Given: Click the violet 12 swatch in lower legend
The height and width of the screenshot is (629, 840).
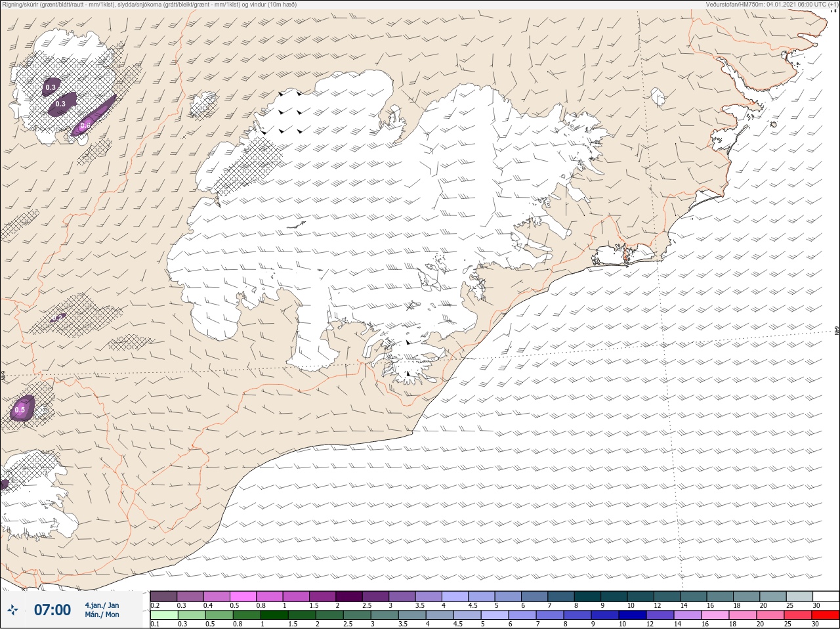Looking at the screenshot, I should pos(661,615).
